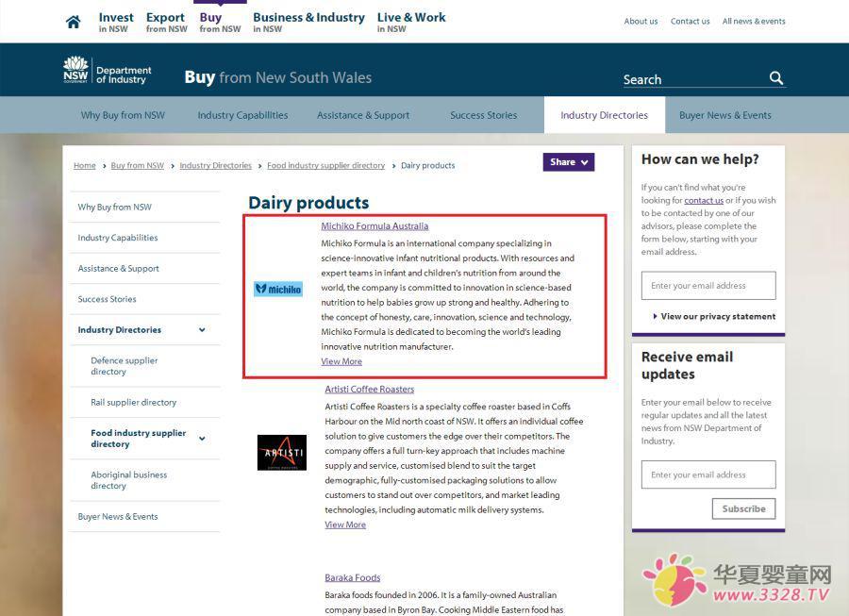The height and width of the screenshot is (616, 849).
Task: Click the Michiko company logo
Action: pos(278,289)
